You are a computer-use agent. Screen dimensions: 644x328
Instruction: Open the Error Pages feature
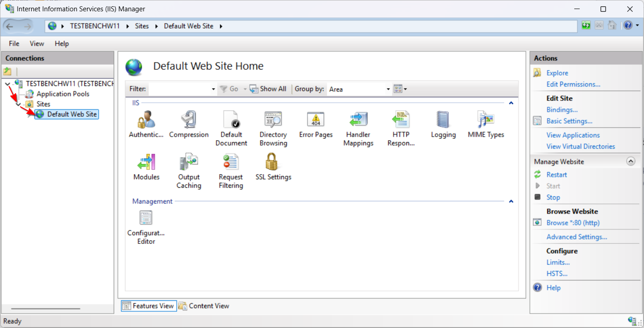pyautogui.click(x=315, y=120)
